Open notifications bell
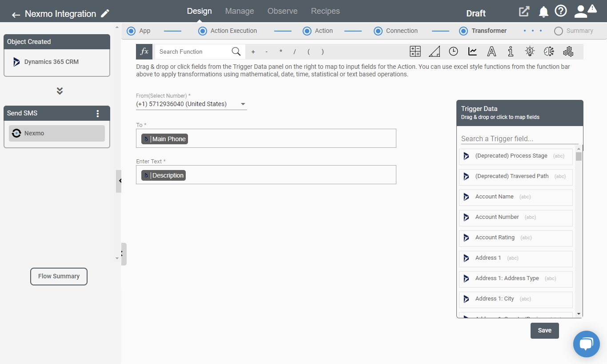Viewport: 607px width, 364px height. (543, 12)
